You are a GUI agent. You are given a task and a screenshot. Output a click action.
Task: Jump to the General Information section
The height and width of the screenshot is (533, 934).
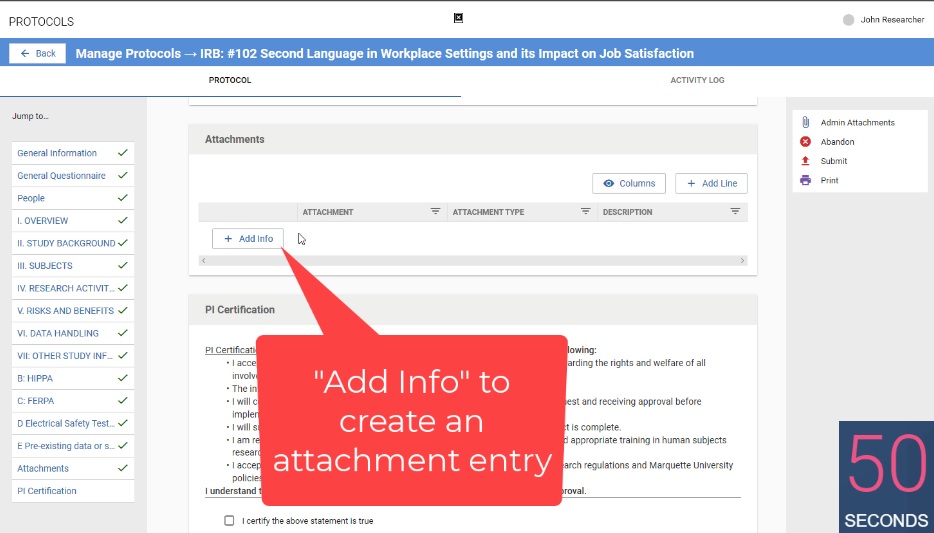[x=57, y=153]
